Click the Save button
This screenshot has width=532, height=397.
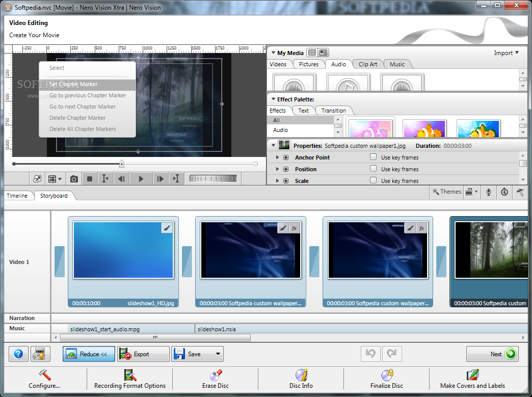coord(193,354)
